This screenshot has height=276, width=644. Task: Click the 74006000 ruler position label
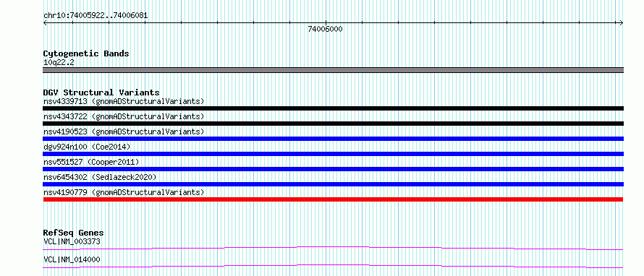(x=325, y=29)
